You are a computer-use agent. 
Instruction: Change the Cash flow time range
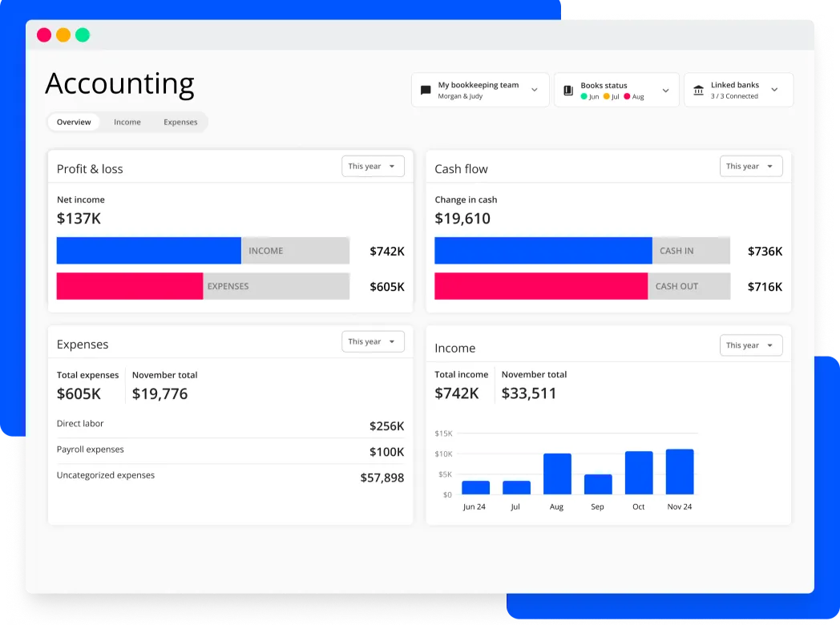click(x=751, y=166)
